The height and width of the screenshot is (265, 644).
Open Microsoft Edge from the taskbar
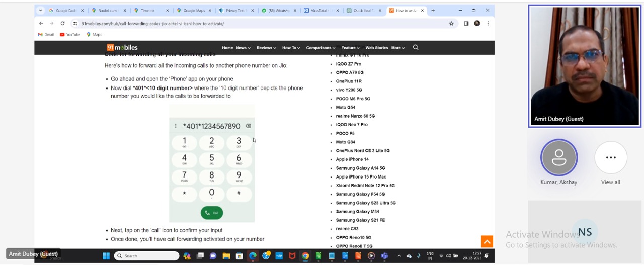(x=253, y=256)
